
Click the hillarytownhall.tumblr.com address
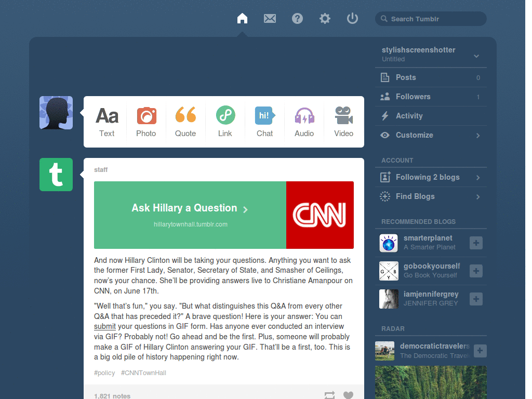pos(190,224)
